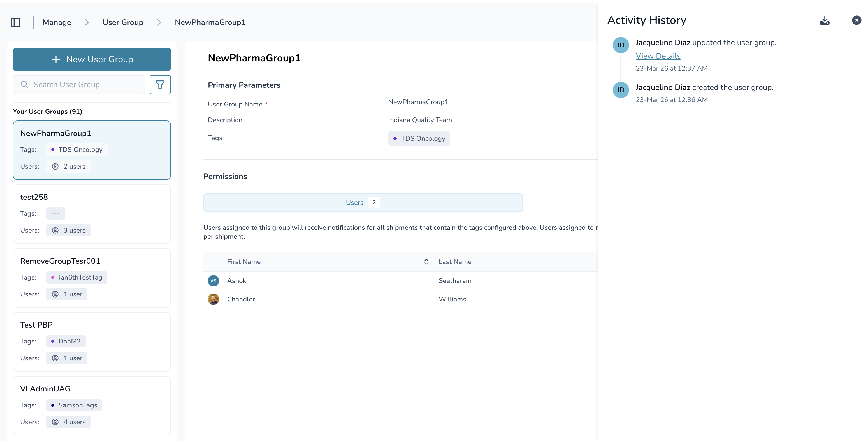The height and width of the screenshot is (441, 868).
Task: Click the Permissions section heading
Action: (225, 177)
